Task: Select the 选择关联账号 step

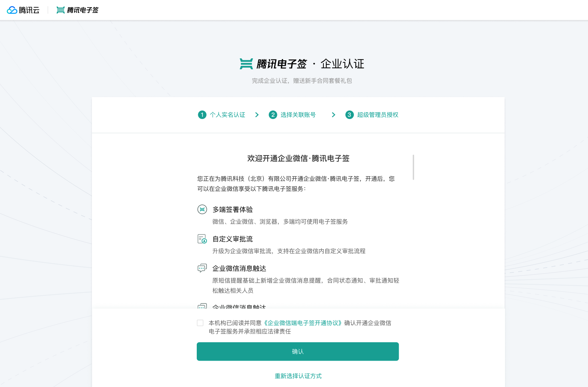Action: [x=299, y=115]
